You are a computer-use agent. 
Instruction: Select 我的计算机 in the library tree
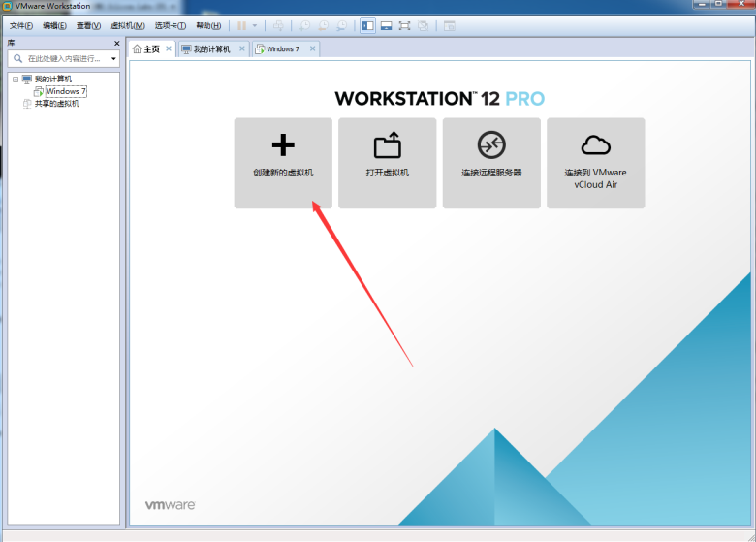53,80
